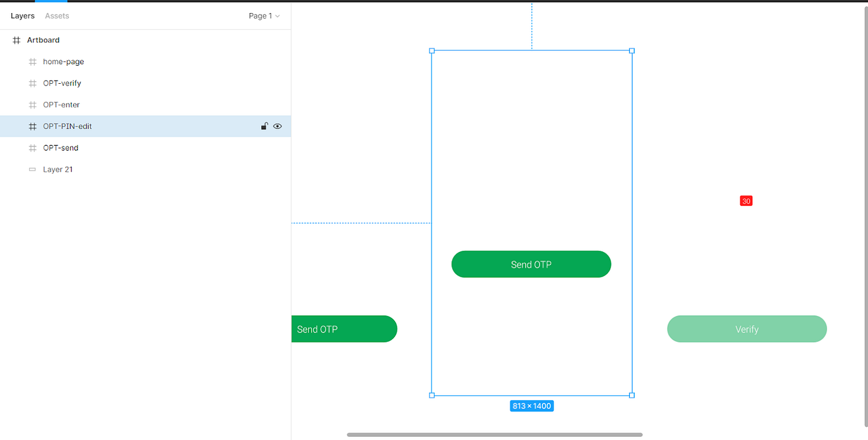The image size is (868, 440).
Task: Select the home-page layer in the panel
Action: pos(61,61)
